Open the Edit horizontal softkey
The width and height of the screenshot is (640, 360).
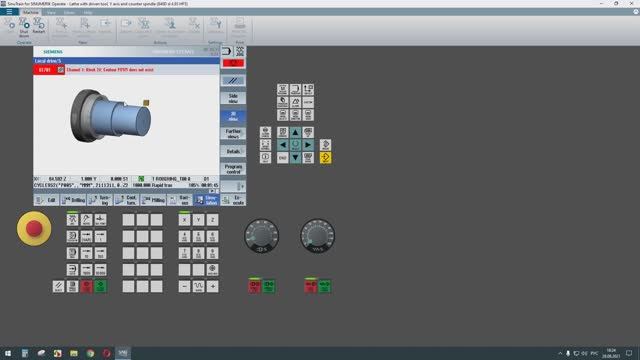click(46, 200)
